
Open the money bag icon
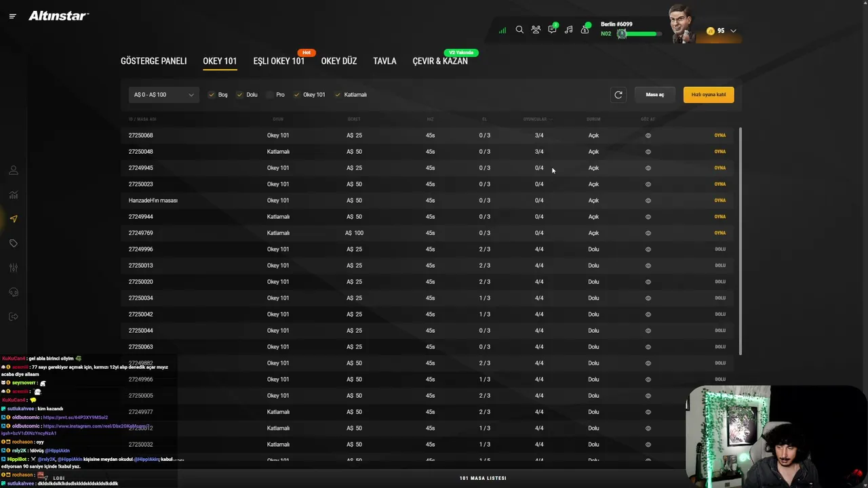pyautogui.click(x=585, y=30)
